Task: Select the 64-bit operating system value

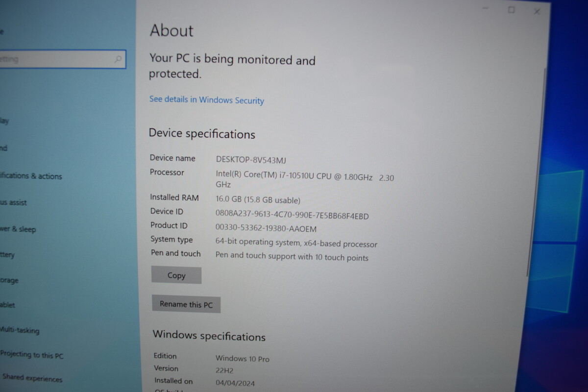Action: pos(296,243)
